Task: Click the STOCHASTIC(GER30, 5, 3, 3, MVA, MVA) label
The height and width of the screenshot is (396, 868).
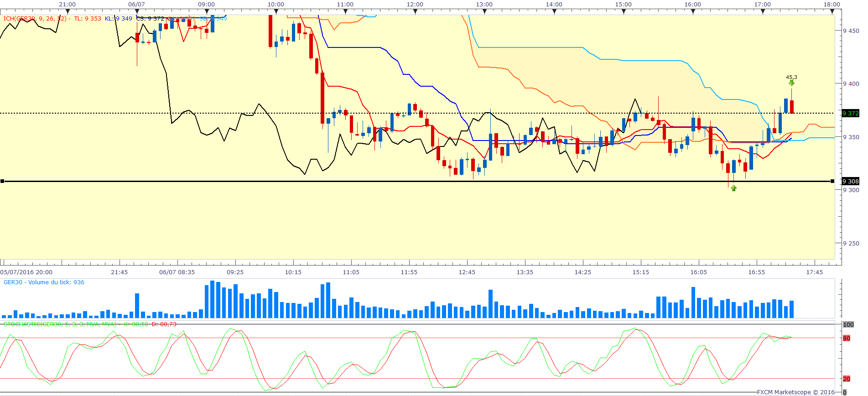Action: coord(60,324)
